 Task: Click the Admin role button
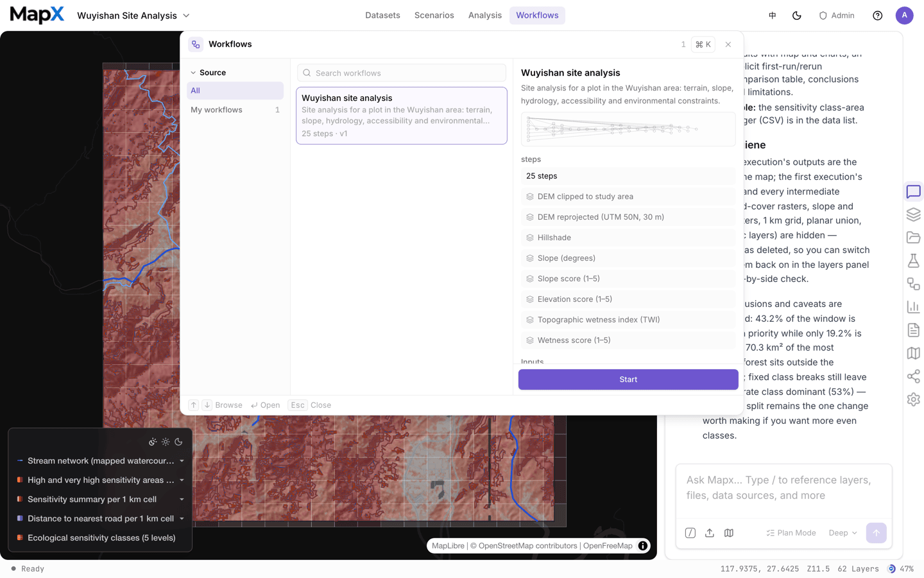click(837, 15)
